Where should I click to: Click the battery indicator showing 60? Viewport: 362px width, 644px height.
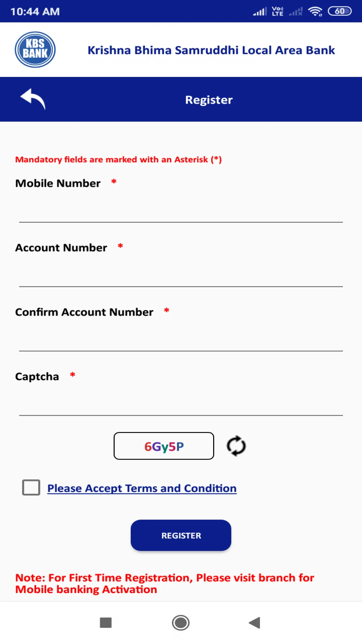(x=340, y=11)
